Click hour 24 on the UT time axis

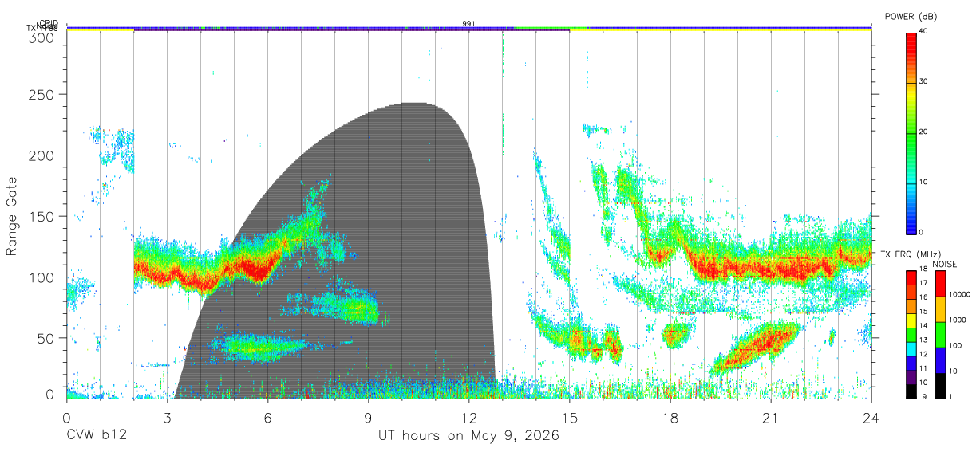point(871,418)
